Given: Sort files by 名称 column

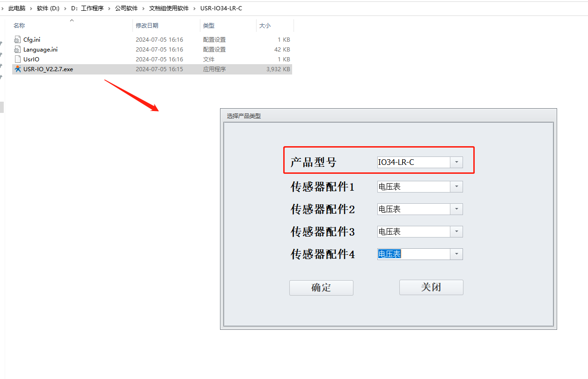Looking at the screenshot, I should coord(19,26).
